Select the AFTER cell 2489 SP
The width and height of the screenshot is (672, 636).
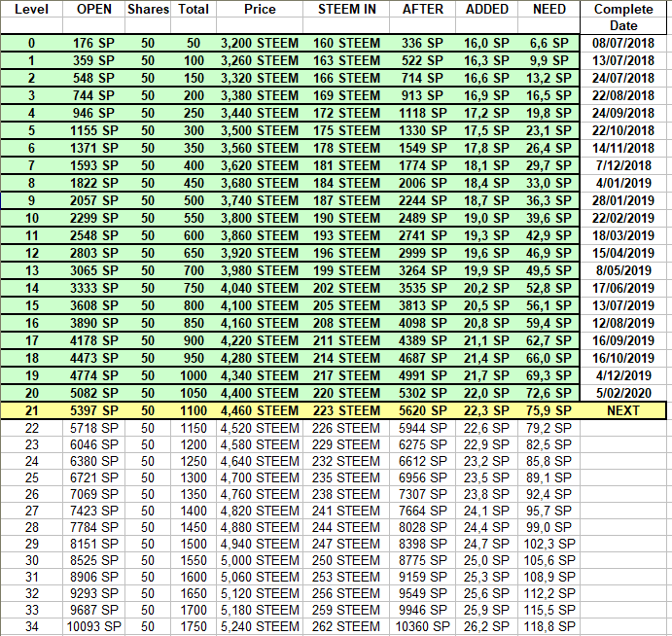tap(423, 219)
